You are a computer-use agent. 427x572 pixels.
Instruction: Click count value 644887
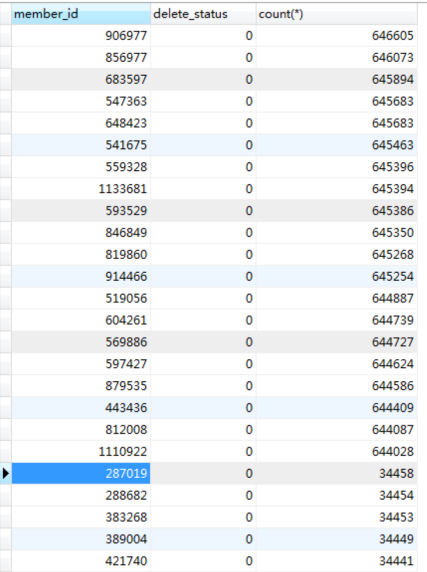(393, 298)
